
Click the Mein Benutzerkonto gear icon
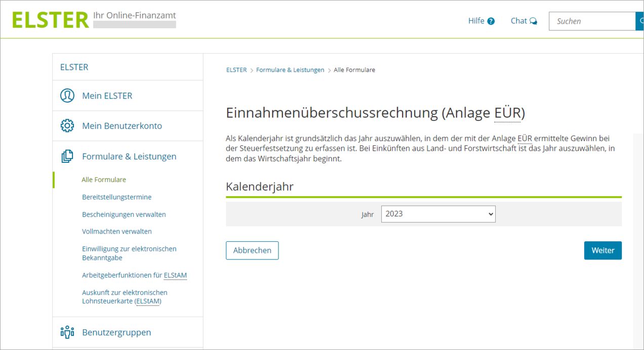[67, 126]
